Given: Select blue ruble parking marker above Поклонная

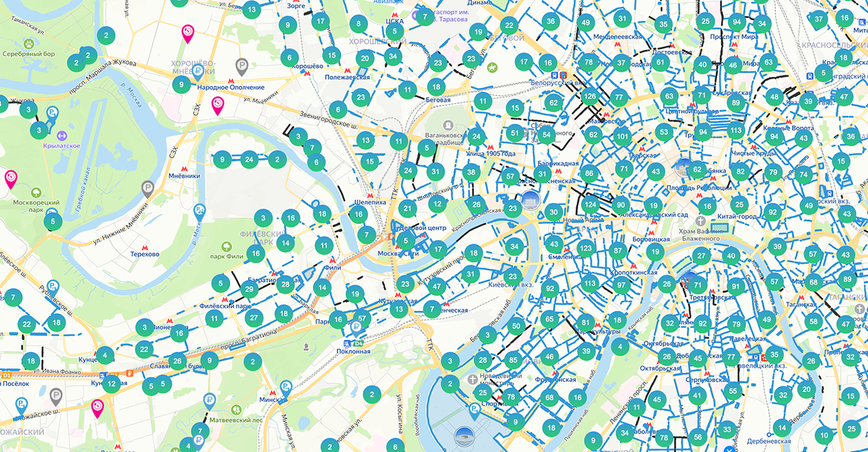Looking at the screenshot, I should (357, 327).
